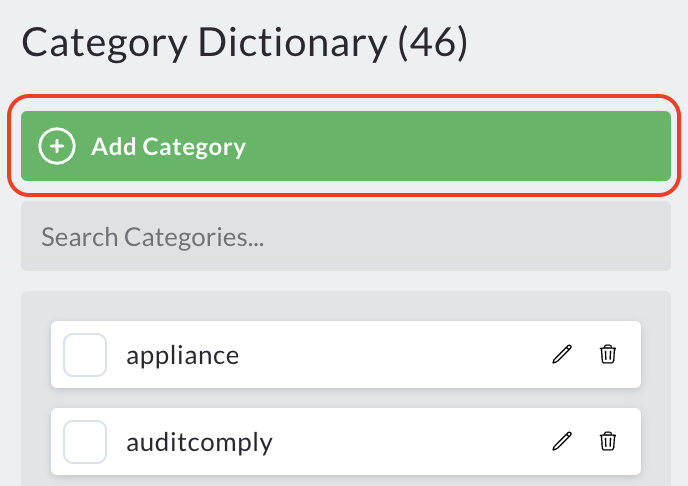Click the Add Category button
Image resolution: width=688 pixels, height=486 pixels.
click(346, 146)
